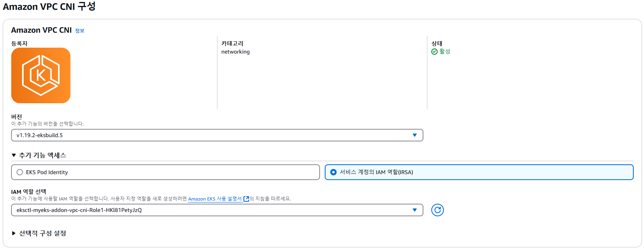Screen dimensions: 644x249
Task: Click the version description hint text
Action: [47, 124]
